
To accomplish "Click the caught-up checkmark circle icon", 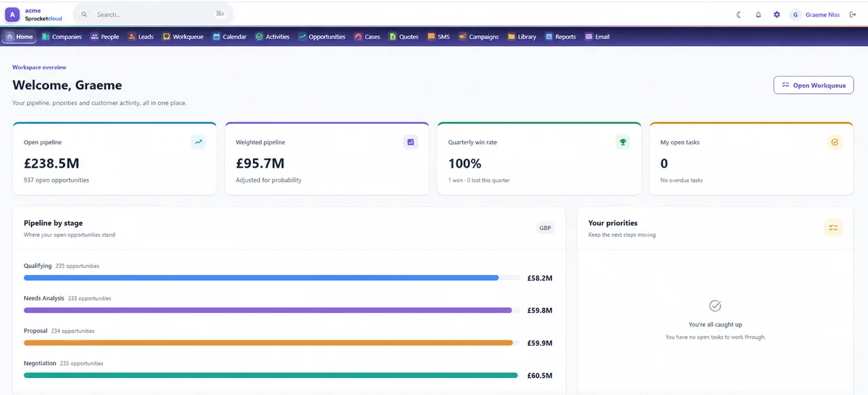I will tap(715, 306).
